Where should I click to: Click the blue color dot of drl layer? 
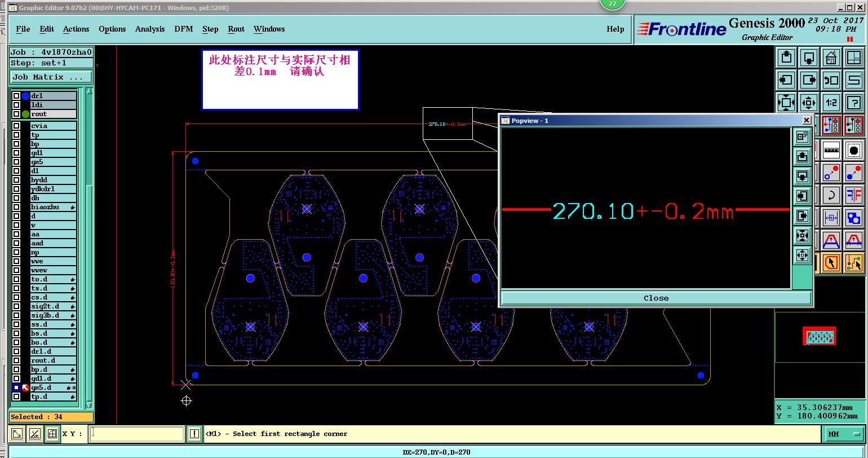(25, 96)
